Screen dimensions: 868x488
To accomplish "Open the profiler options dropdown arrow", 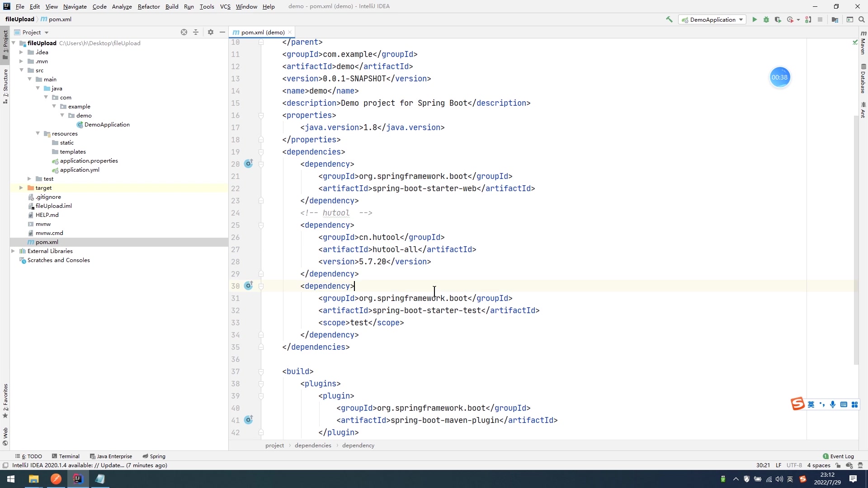I will coord(798,19).
